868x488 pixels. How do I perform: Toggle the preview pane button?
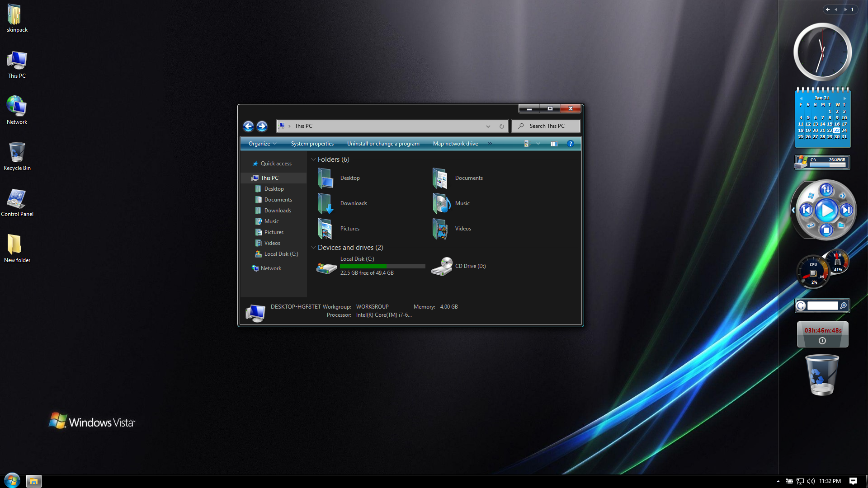[554, 144]
